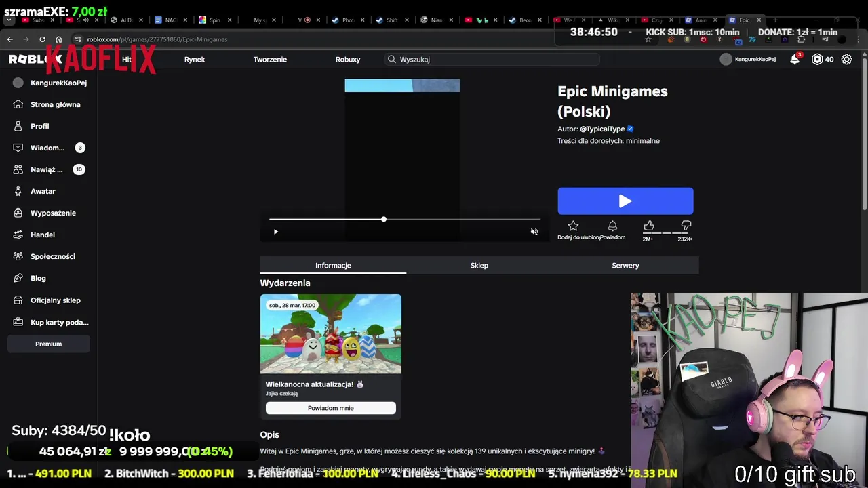Image resolution: width=868 pixels, height=488 pixels.
Task: Switch to the Informacje tab
Action: [x=333, y=265]
